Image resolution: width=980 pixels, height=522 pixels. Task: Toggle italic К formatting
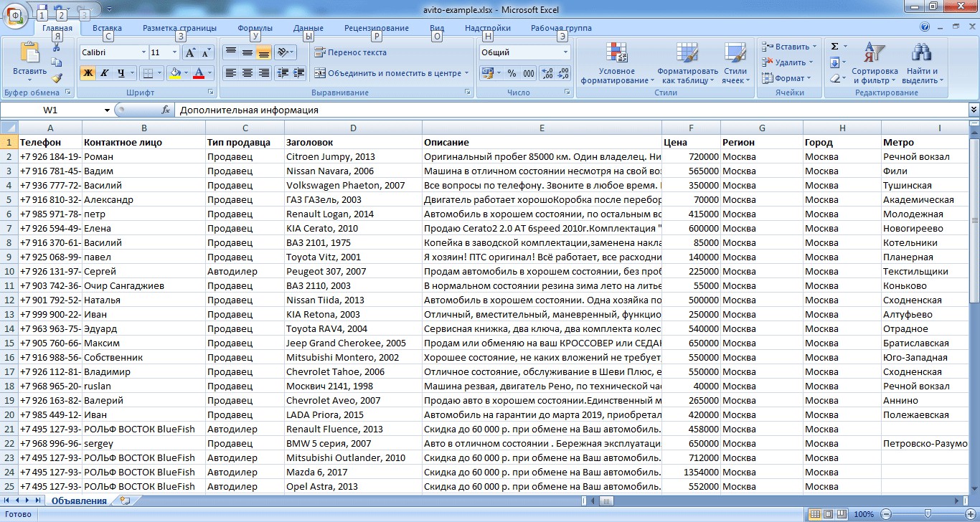[x=104, y=73]
